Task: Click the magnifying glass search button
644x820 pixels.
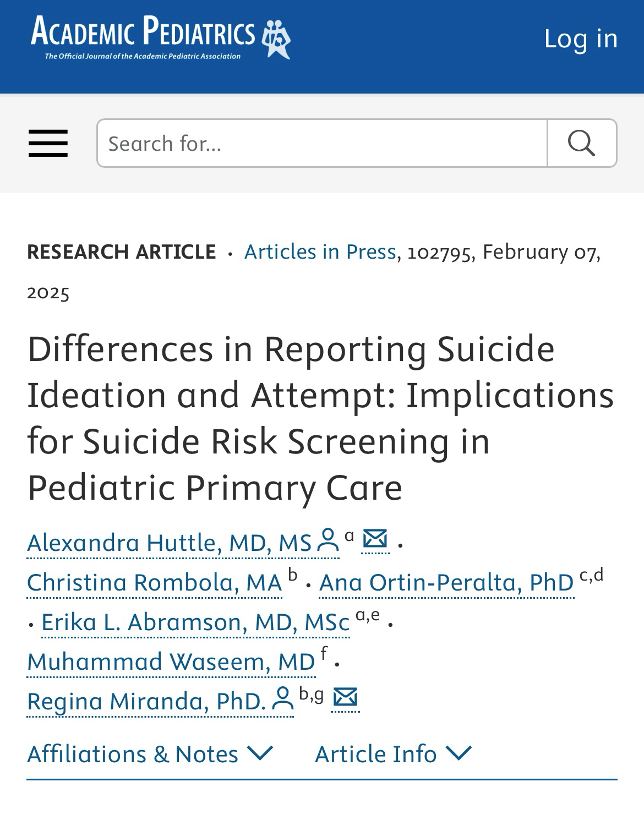Action: coord(582,143)
